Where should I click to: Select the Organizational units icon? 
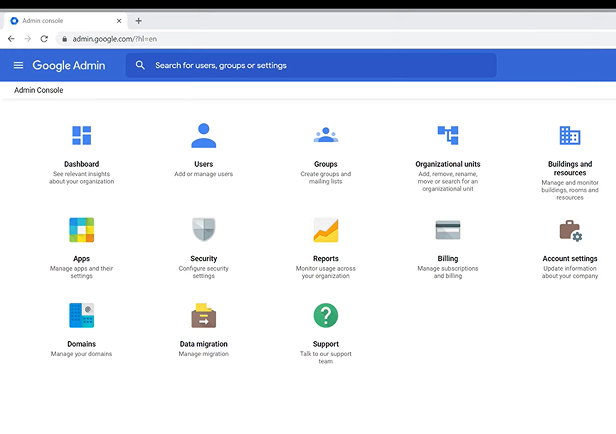pyautogui.click(x=447, y=135)
